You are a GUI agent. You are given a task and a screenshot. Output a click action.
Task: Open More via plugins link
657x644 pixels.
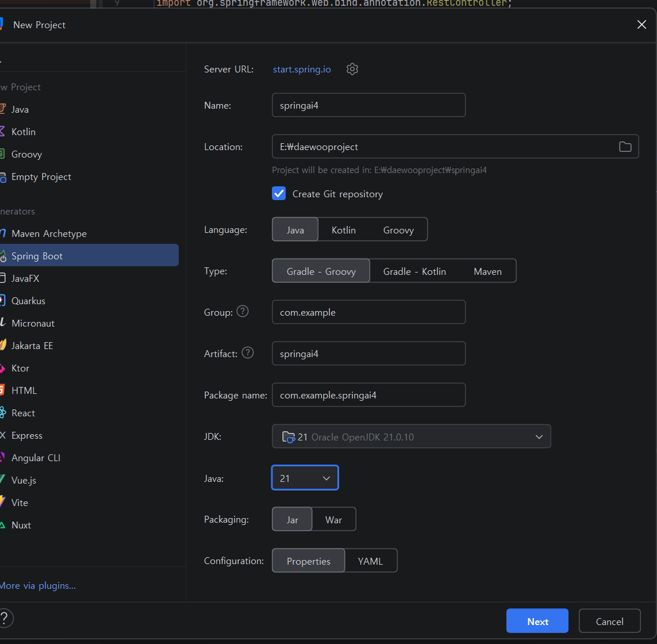(x=38, y=586)
